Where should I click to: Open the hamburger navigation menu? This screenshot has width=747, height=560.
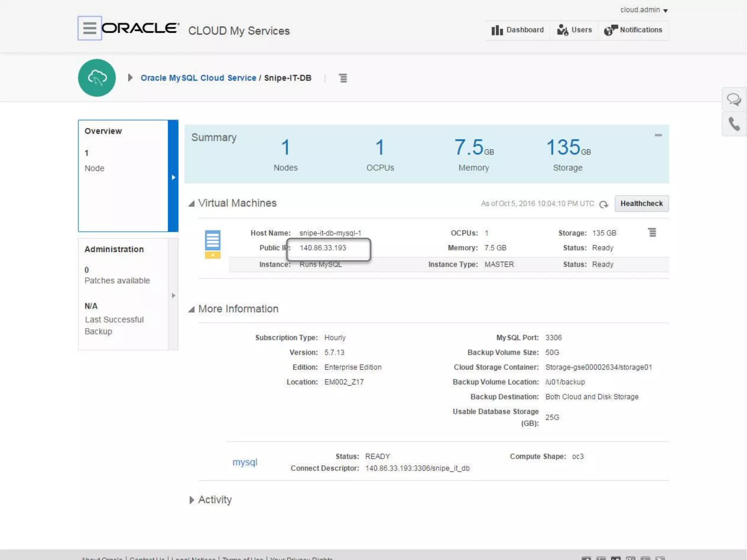point(90,28)
